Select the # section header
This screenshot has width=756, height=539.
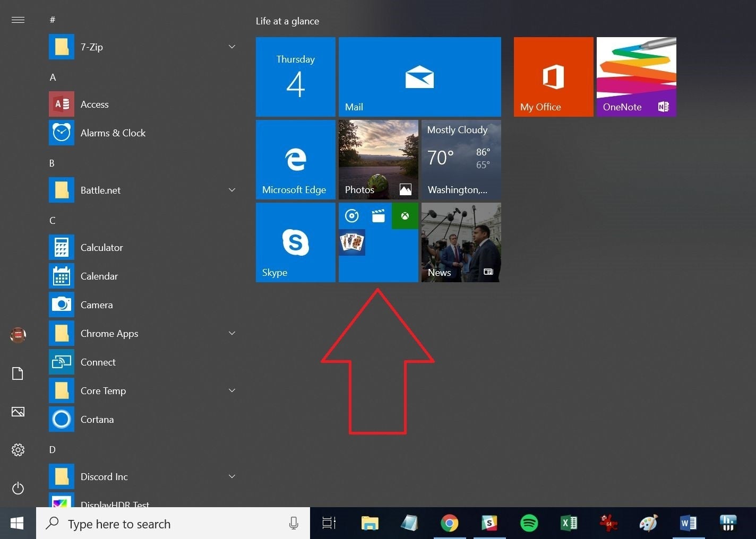pyautogui.click(x=52, y=20)
